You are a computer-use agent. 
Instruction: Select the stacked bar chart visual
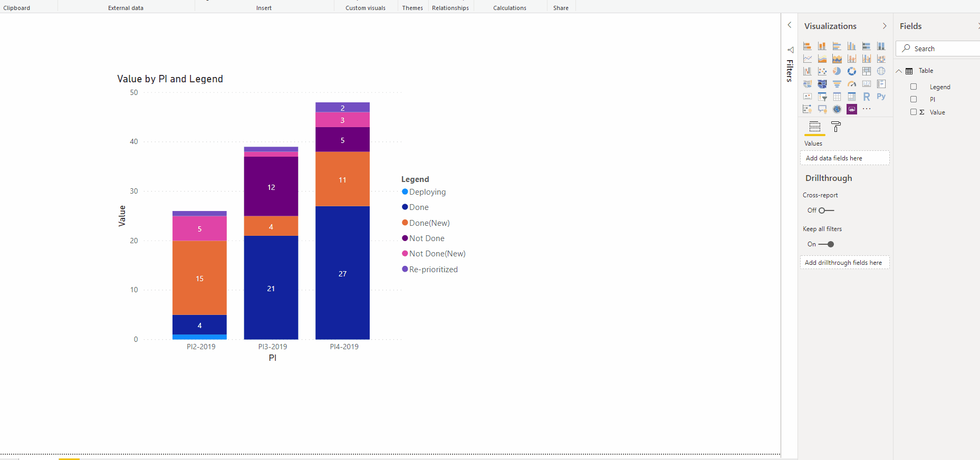(x=807, y=46)
